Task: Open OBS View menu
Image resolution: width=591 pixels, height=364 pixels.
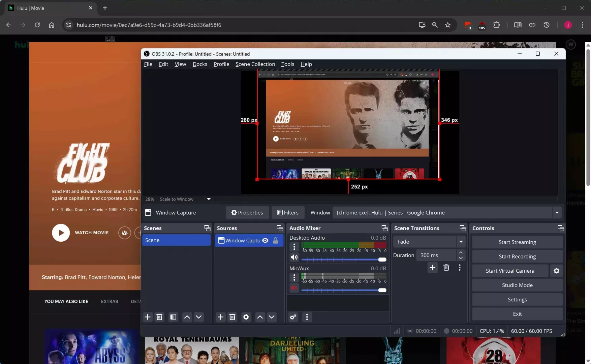Action: coord(180,64)
